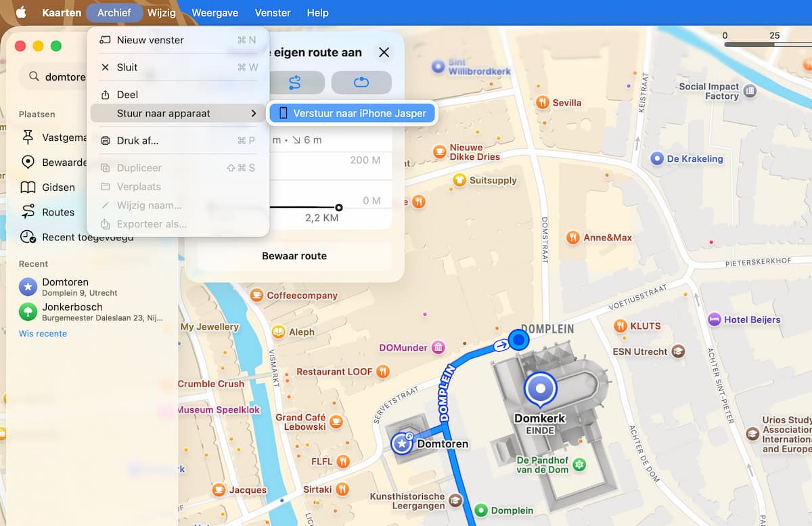This screenshot has width=812, height=526.
Task: Select Nieuwe Dikke Dries marker
Action: (x=439, y=152)
